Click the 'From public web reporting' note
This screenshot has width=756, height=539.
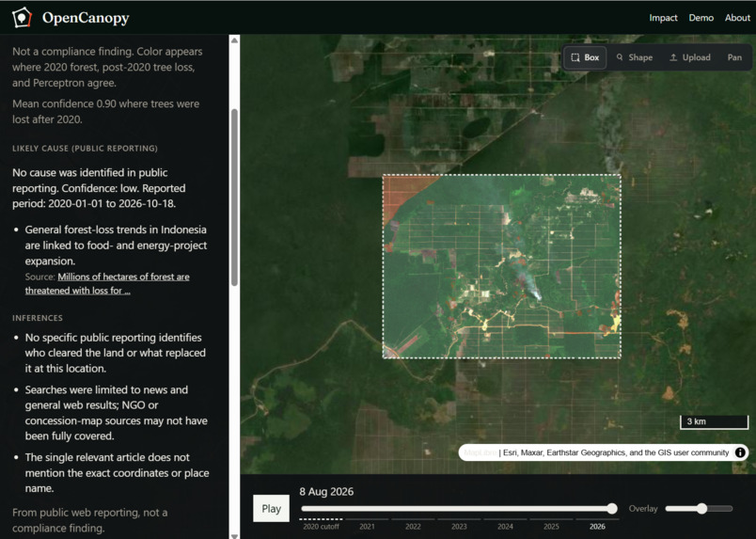pos(89,520)
